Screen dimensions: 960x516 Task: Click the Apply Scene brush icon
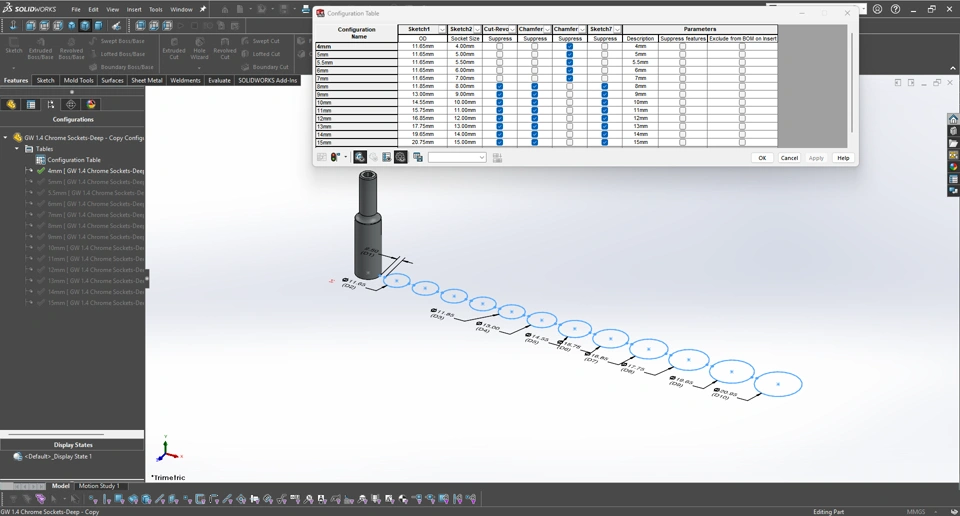pos(116,26)
